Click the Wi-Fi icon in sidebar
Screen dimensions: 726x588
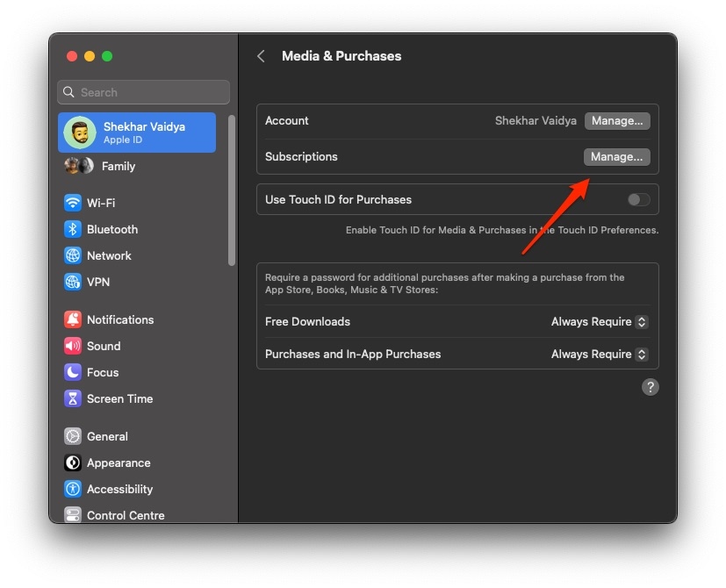coord(73,203)
